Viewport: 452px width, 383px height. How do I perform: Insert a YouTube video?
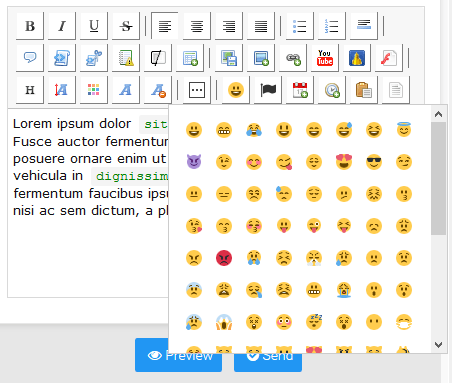pos(325,58)
